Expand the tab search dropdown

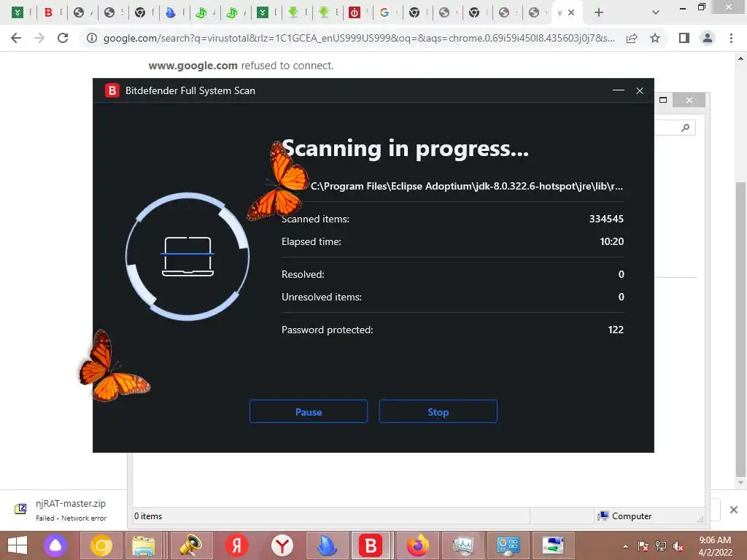(x=656, y=12)
